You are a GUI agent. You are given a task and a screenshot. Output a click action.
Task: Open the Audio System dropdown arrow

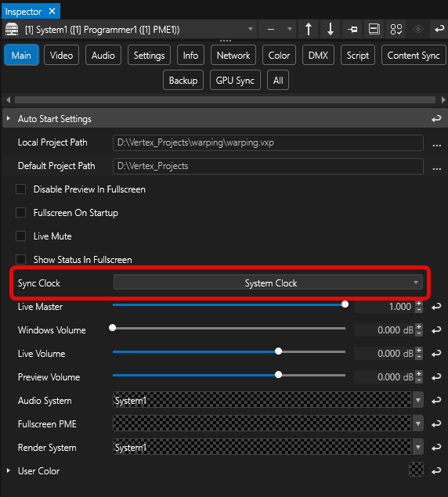coord(418,400)
